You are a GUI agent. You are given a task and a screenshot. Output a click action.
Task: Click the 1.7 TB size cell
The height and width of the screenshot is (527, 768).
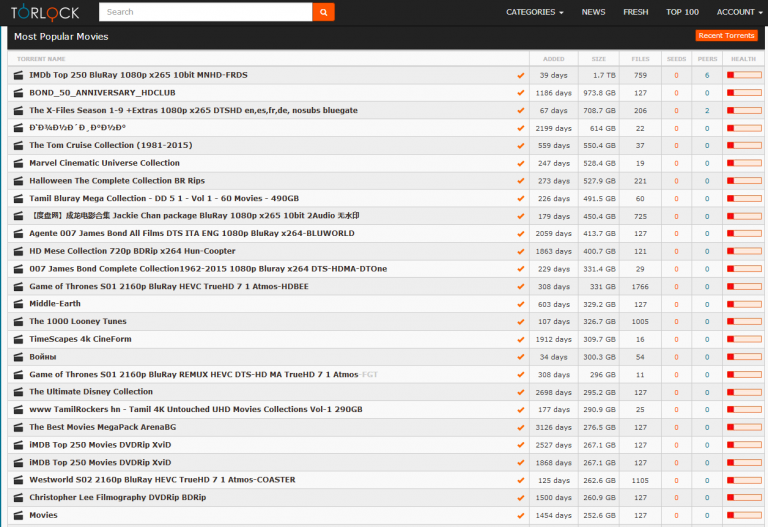604,75
